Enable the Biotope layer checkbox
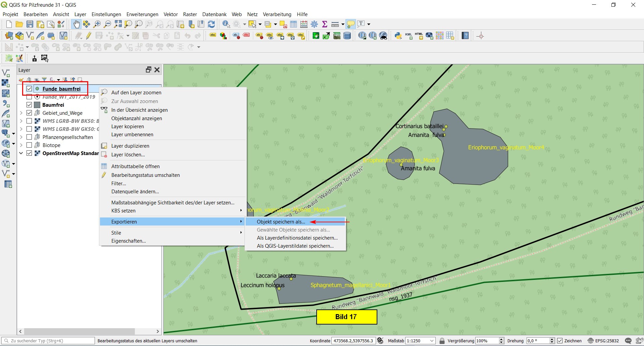Image resolution: width=644 pixels, height=346 pixels. pos(29,145)
